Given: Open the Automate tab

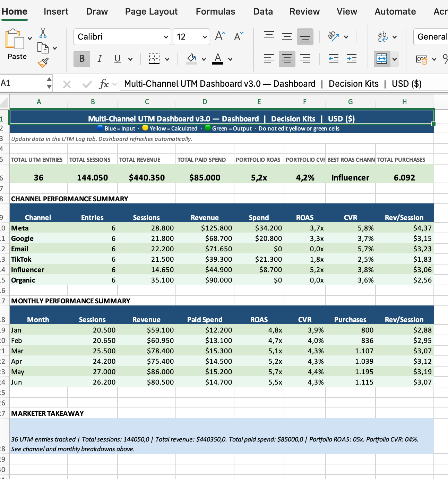Looking at the screenshot, I should [x=395, y=11].
